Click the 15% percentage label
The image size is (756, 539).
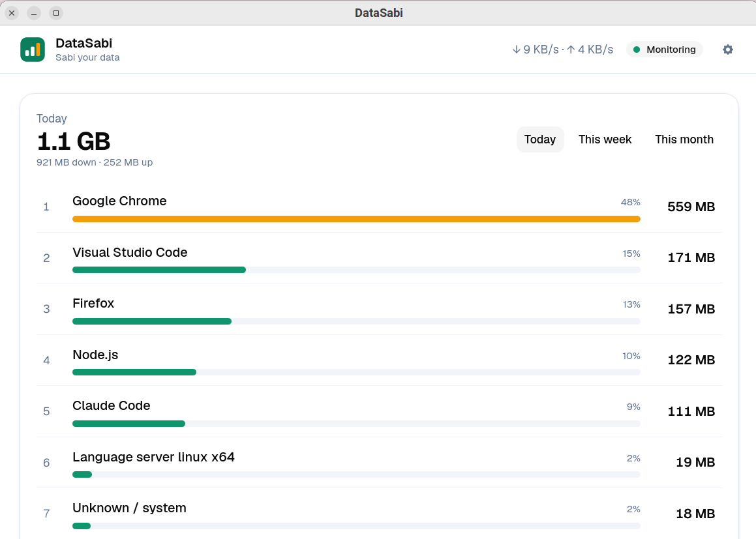click(x=631, y=254)
